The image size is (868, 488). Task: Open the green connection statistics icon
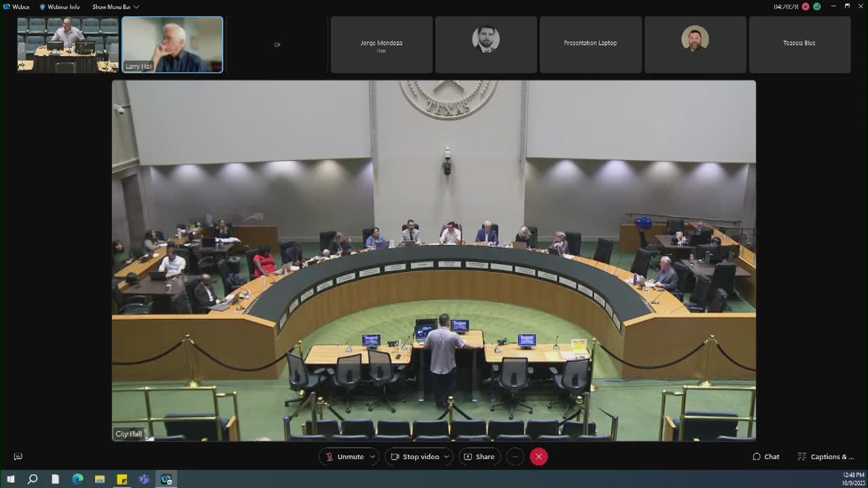[816, 7]
